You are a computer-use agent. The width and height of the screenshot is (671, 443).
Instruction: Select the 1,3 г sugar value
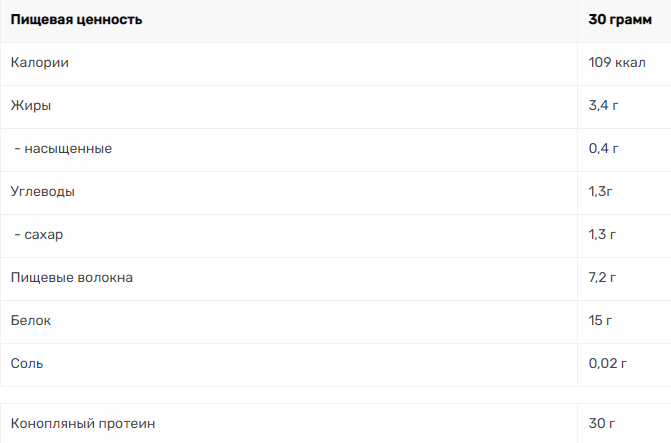click(602, 235)
